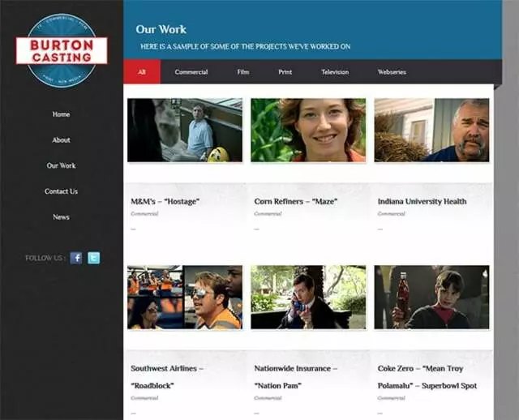Select the All filter tab
Viewport: 519px width, 420px height.
(x=142, y=72)
